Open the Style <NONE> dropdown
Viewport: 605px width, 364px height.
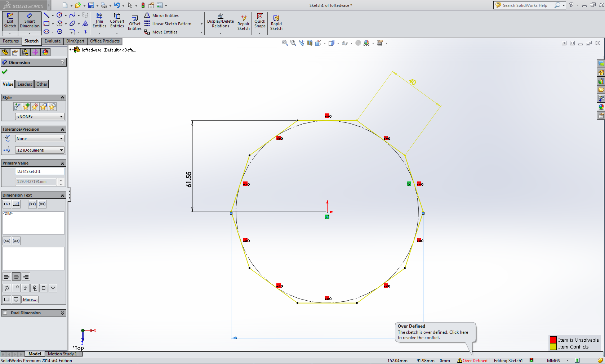click(40, 116)
